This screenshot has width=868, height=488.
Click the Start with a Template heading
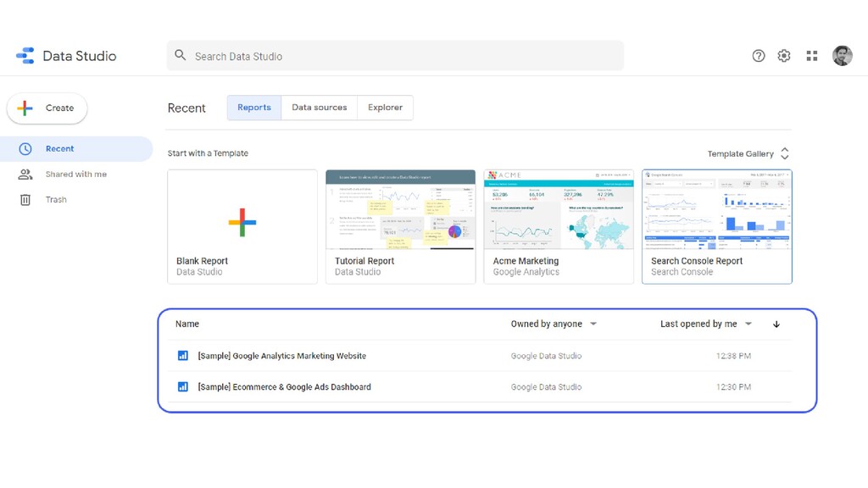208,153
